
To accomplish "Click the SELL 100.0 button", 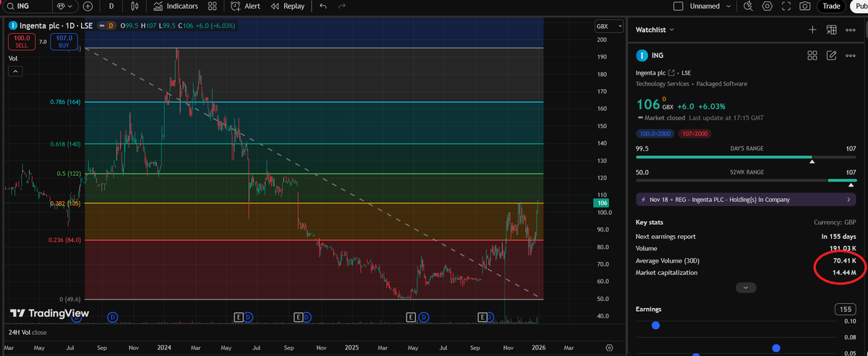I will pyautogui.click(x=21, y=41).
